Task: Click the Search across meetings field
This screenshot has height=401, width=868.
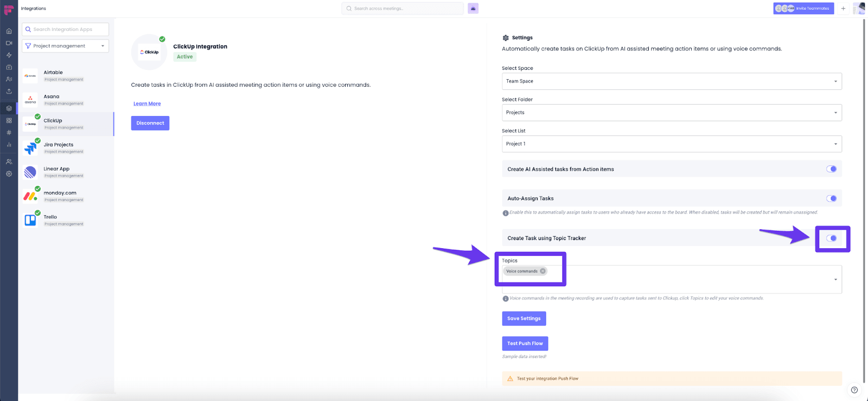Action: click(403, 9)
